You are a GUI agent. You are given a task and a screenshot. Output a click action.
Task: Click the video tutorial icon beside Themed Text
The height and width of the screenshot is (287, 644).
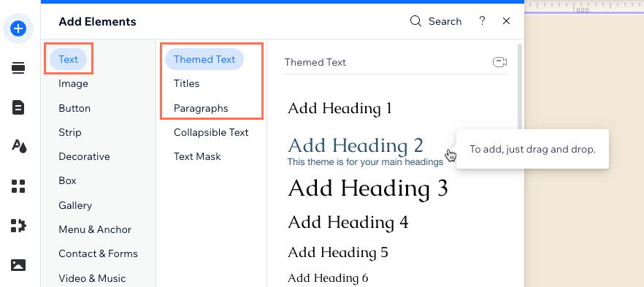[x=499, y=62]
